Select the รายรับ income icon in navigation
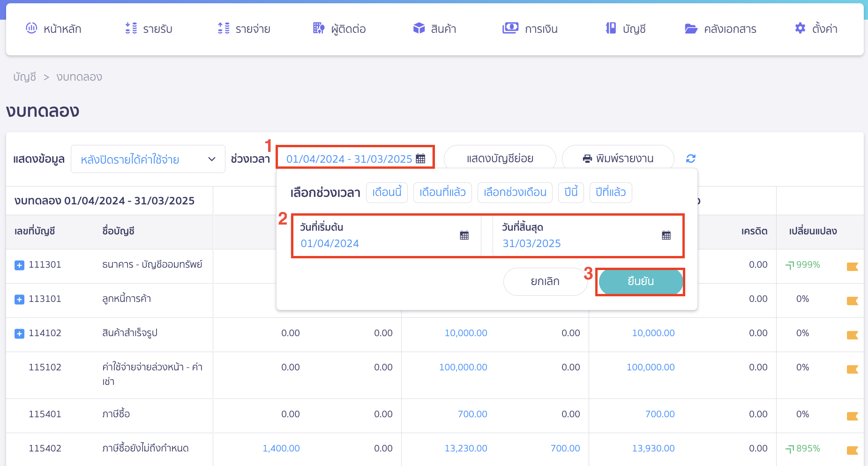This screenshot has width=868, height=466. 130,28
